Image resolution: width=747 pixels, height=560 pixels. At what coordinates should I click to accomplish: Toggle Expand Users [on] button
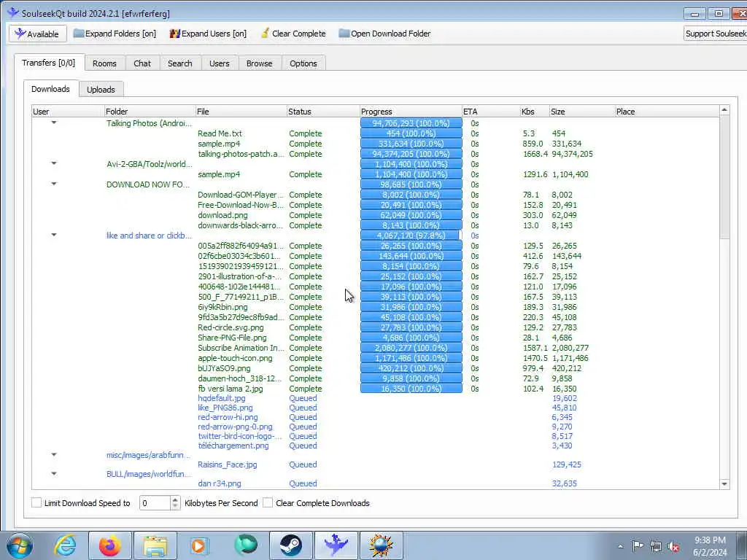208,34
